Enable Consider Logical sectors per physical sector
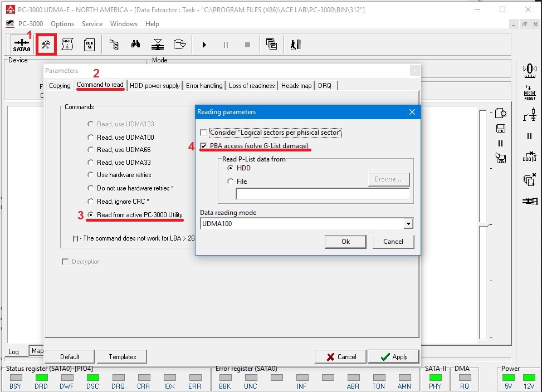542x392 pixels. pyautogui.click(x=204, y=133)
